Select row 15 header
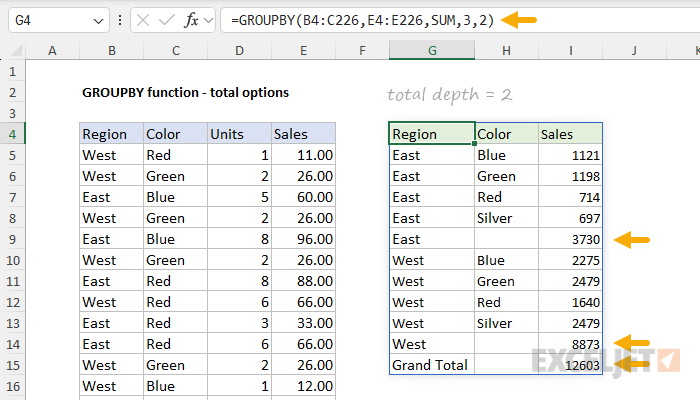700x400 pixels. coord(12,365)
